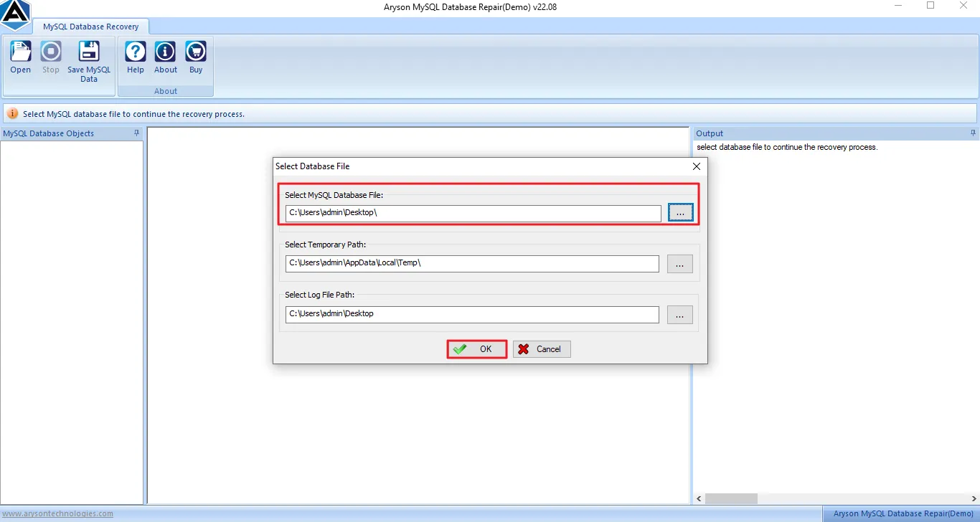Open www.arysontechnologies.com link
This screenshot has width=980, height=522.
(x=57, y=513)
